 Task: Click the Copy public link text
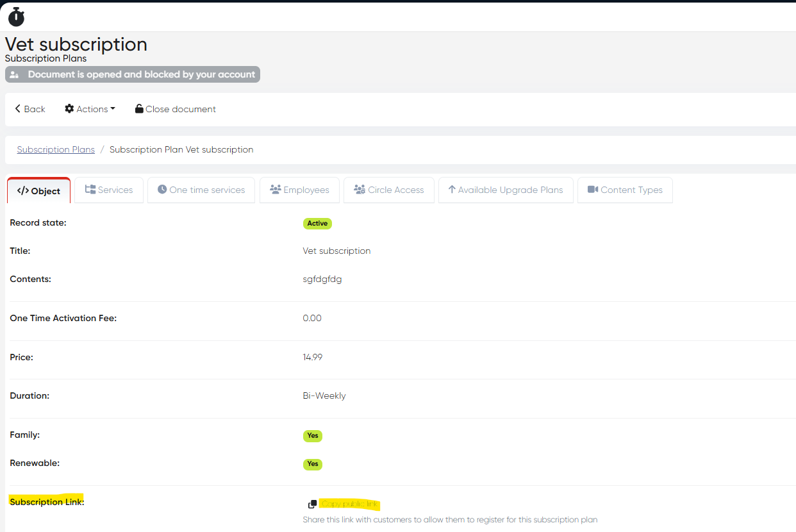[350, 504]
